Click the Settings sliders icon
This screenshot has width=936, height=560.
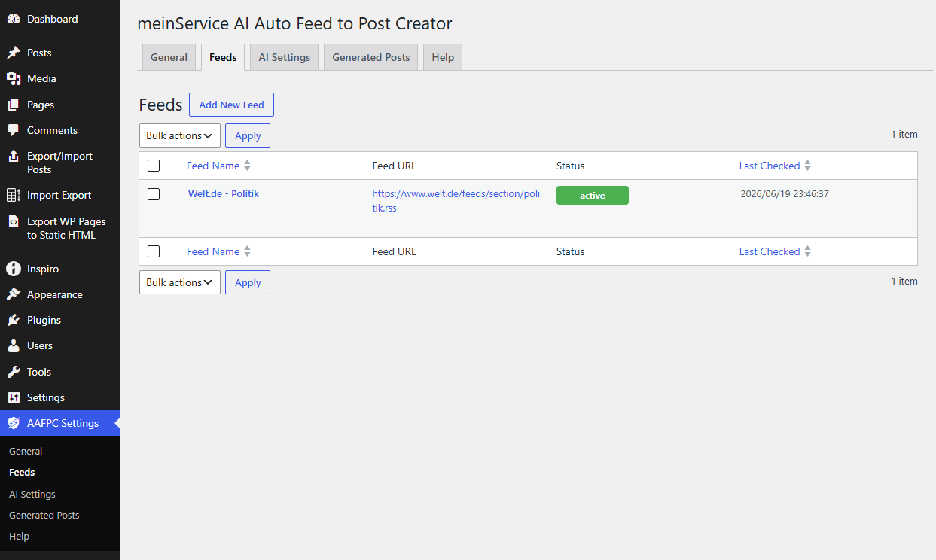coord(14,397)
